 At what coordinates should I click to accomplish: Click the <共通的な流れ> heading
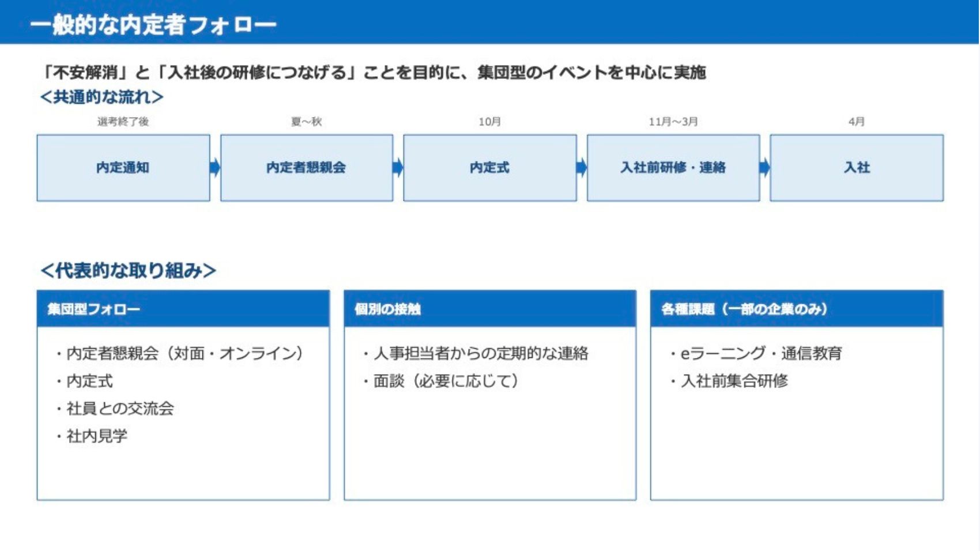point(102,97)
